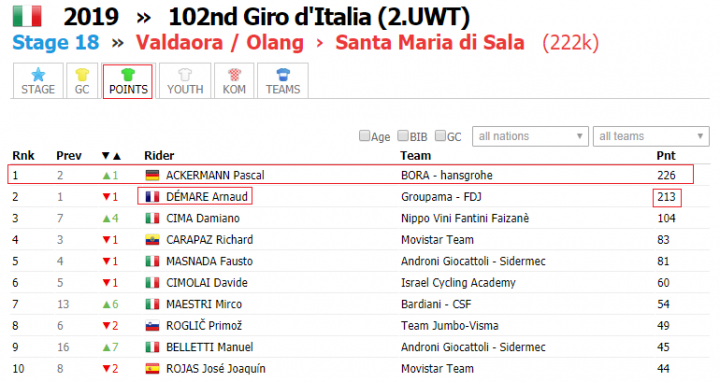This screenshot has width=720, height=382.
Task: Toggle the BIB checkbox
Action: coord(403,135)
